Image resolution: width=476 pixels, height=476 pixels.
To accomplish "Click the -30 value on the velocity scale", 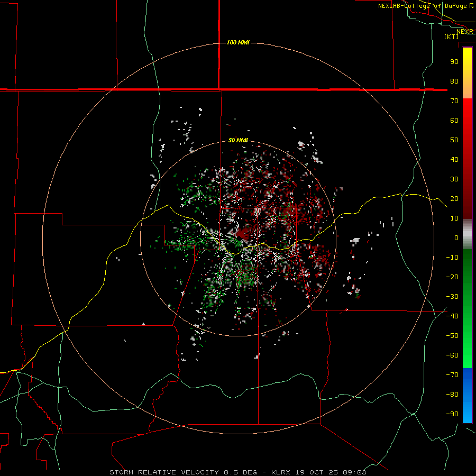I will tap(452, 297).
